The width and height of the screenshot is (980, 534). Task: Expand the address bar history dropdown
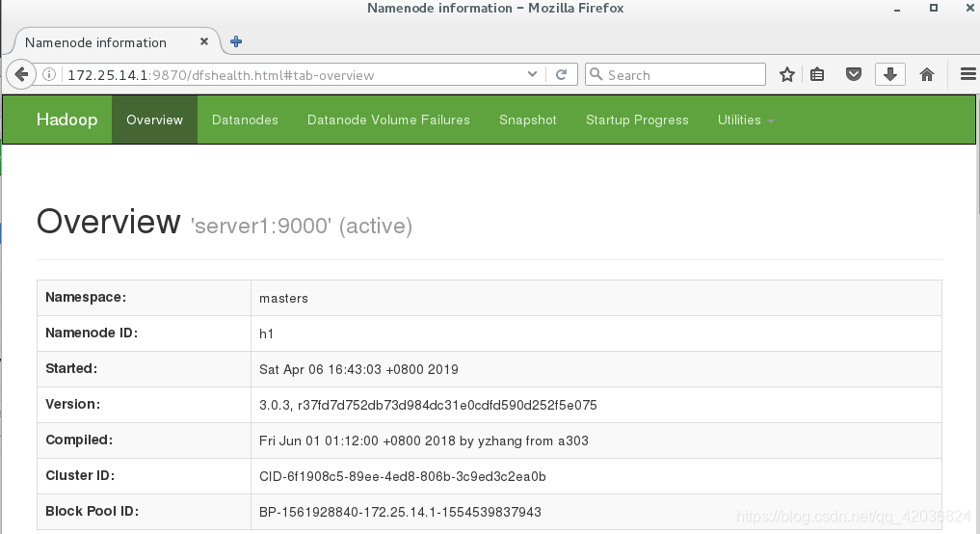[532, 74]
